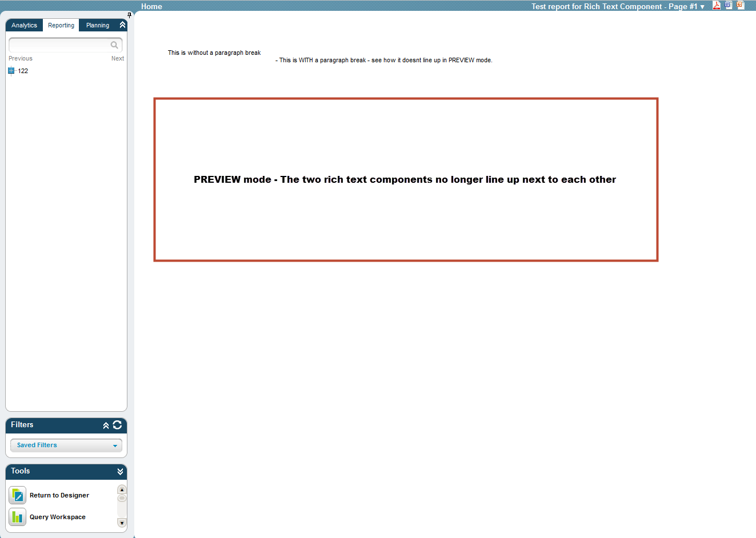Open the report page selector dropdown
Image resolution: width=756 pixels, height=538 pixels.
tap(618, 6)
